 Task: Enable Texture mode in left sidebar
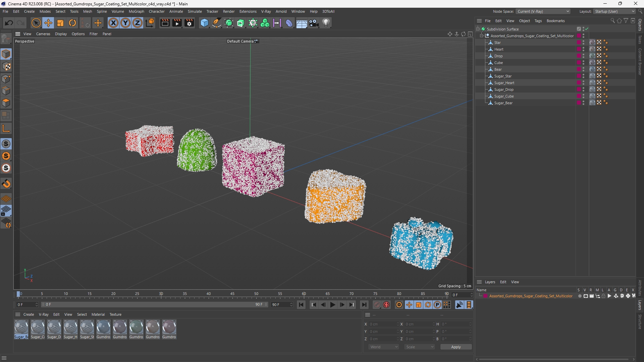coord(6,66)
